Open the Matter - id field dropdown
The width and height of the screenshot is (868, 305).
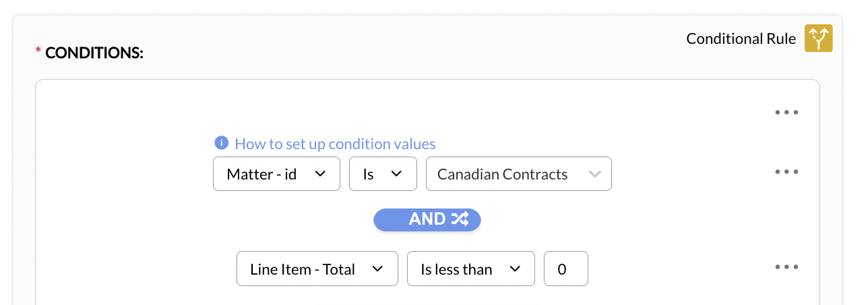tap(276, 174)
